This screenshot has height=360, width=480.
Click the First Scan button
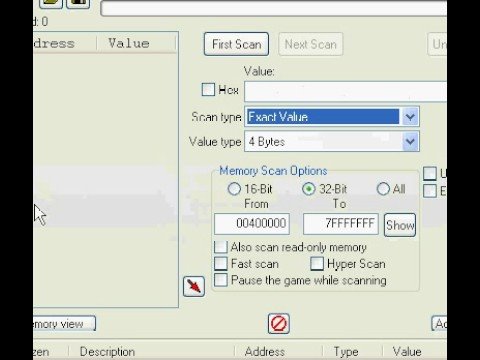236,44
